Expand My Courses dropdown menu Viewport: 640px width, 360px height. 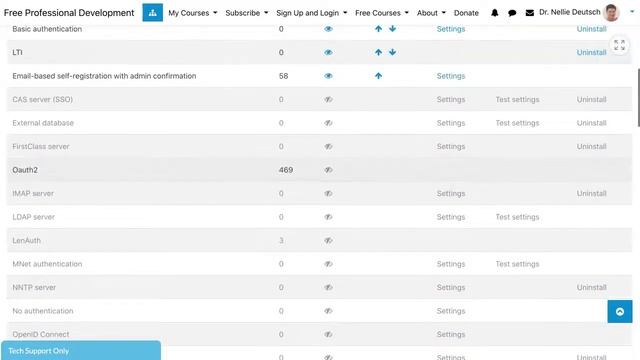pyautogui.click(x=193, y=13)
